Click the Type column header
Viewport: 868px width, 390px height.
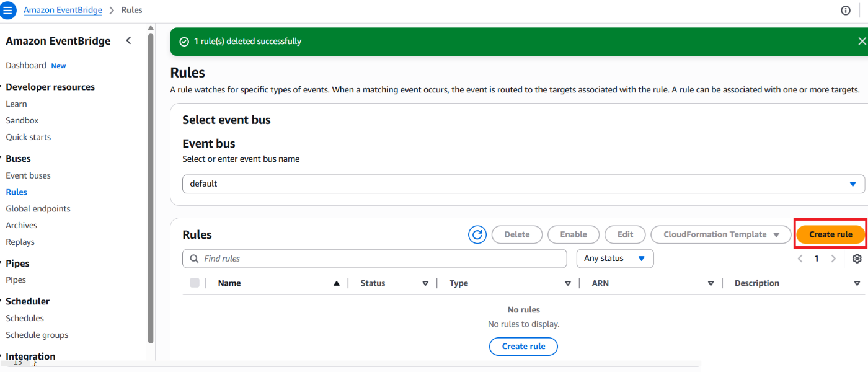[459, 283]
